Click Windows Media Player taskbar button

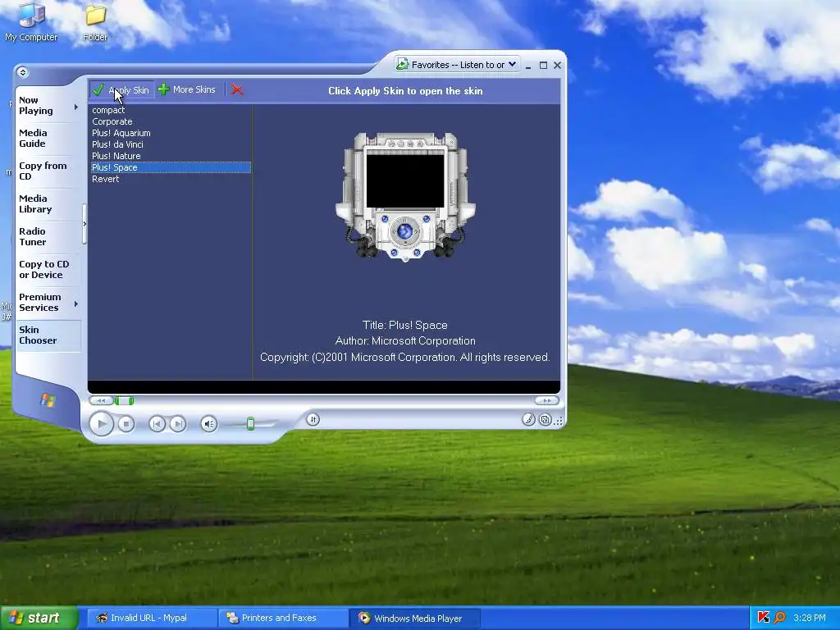(x=414, y=619)
